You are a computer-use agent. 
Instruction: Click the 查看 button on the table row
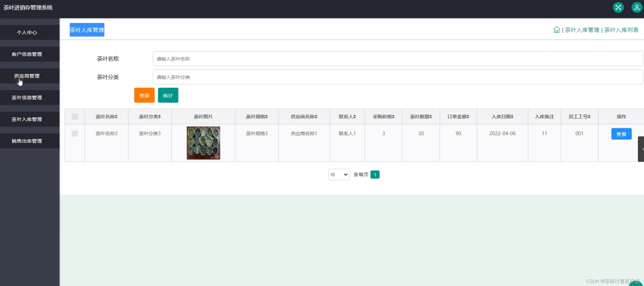[621, 134]
